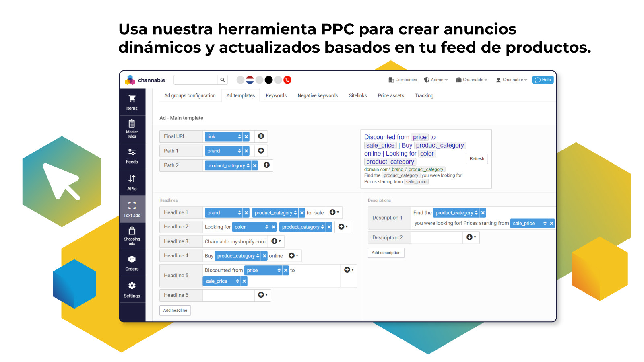The image size is (644, 362).
Task: Go to Feeds in sidebar
Action: (132, 156)
